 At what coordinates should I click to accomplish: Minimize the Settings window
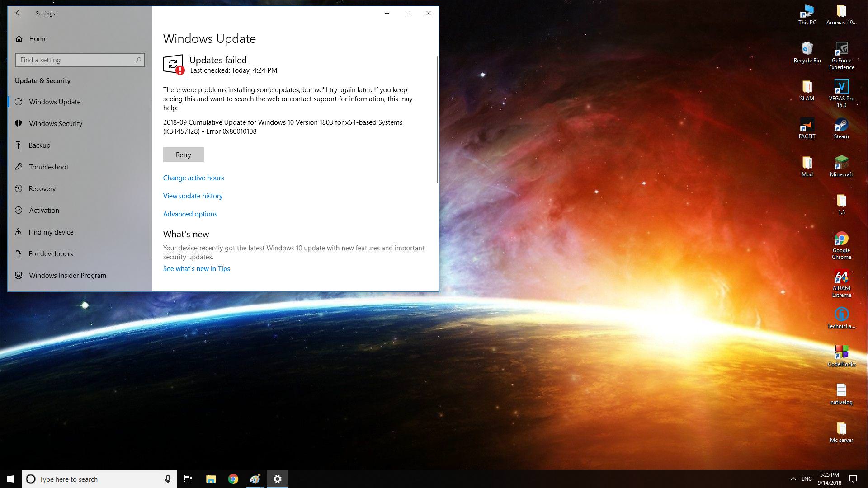click(387, 13)
